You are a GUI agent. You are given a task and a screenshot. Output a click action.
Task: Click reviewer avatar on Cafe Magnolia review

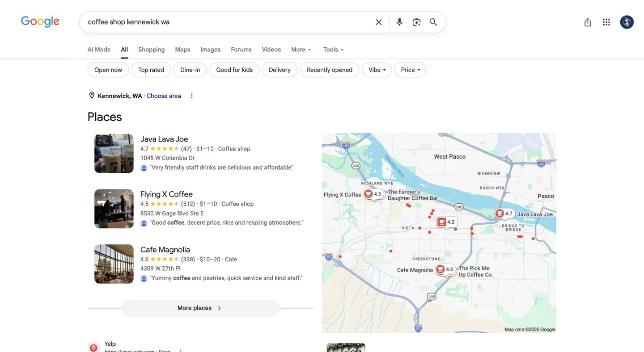pyautogui.click(x=144, y=278)
